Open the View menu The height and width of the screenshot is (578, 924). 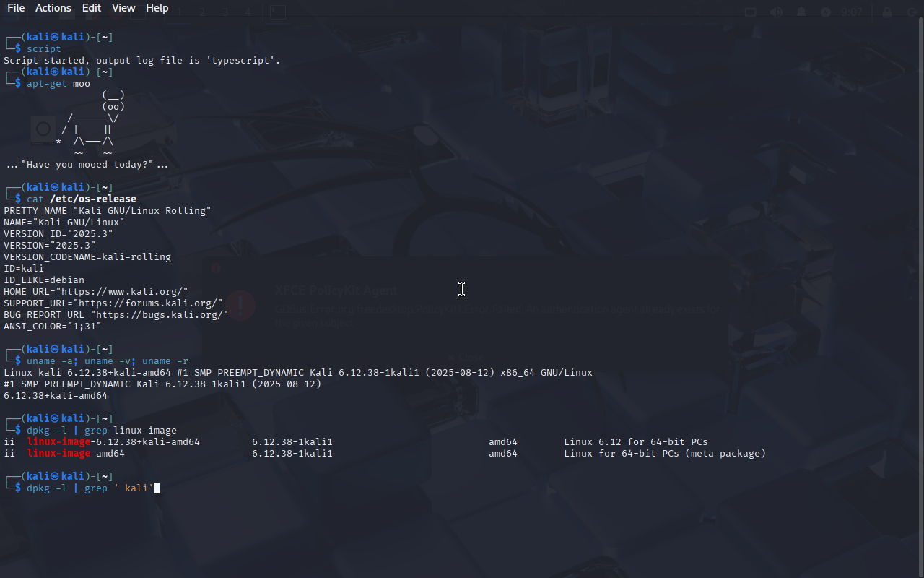123,8
